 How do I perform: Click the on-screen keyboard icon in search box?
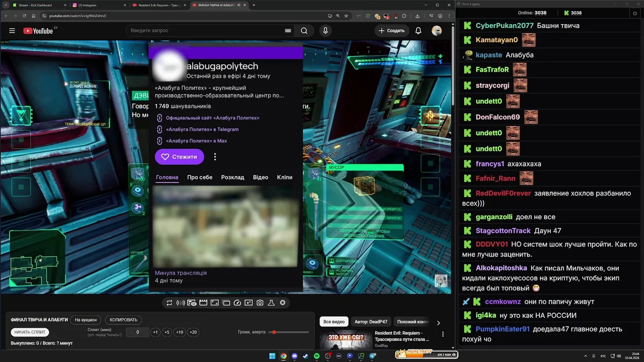click(288, 31)
